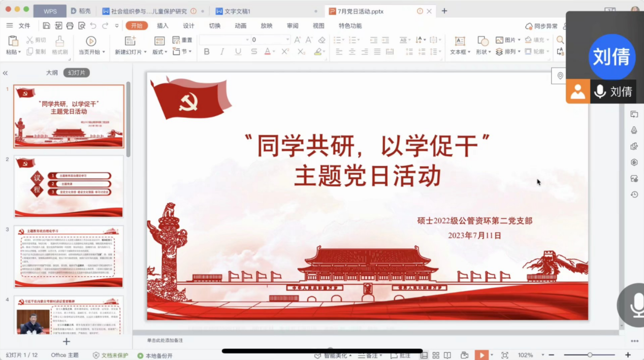Switch to slide sorter grid view
The height and width of the screenshot is (360, 644).
[x=435, y=355]
